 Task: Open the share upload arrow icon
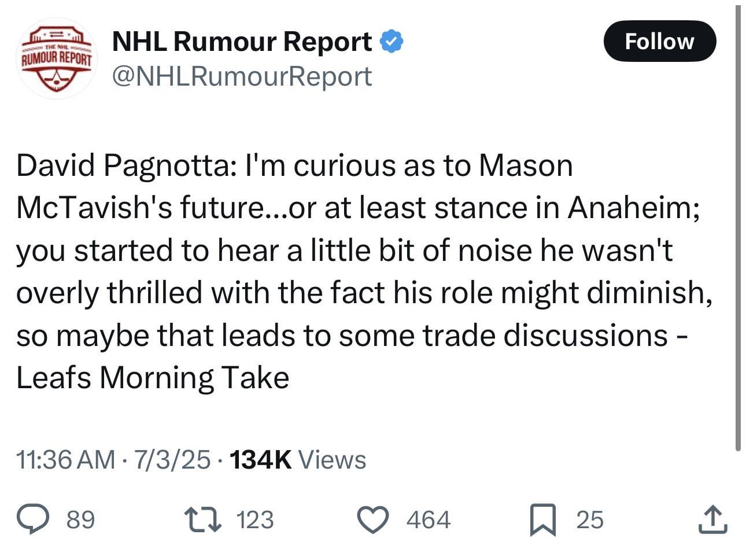tap(712, 519)
